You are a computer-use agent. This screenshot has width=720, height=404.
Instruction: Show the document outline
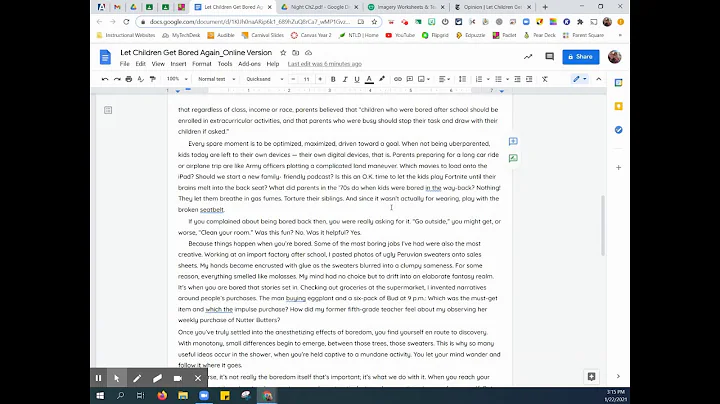click(108, 110)
